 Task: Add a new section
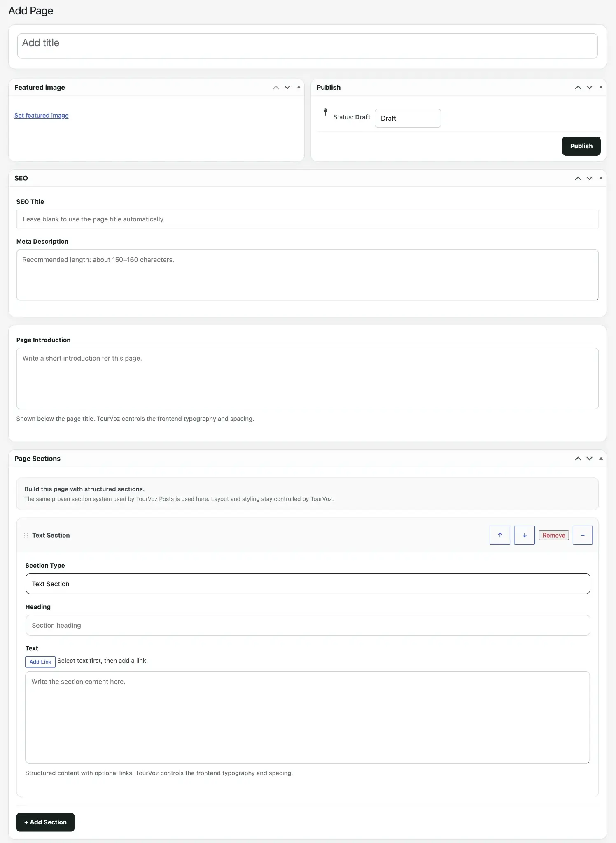pos(45,822)
